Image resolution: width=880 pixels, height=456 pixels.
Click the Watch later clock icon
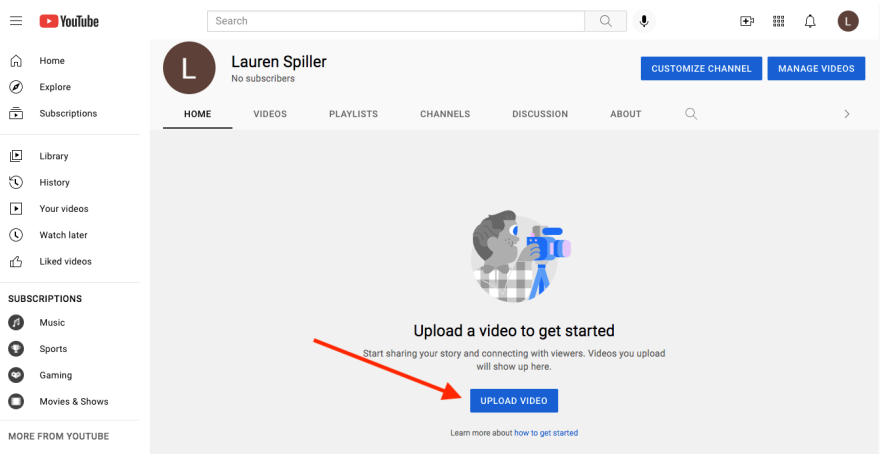tap(16, 235)
